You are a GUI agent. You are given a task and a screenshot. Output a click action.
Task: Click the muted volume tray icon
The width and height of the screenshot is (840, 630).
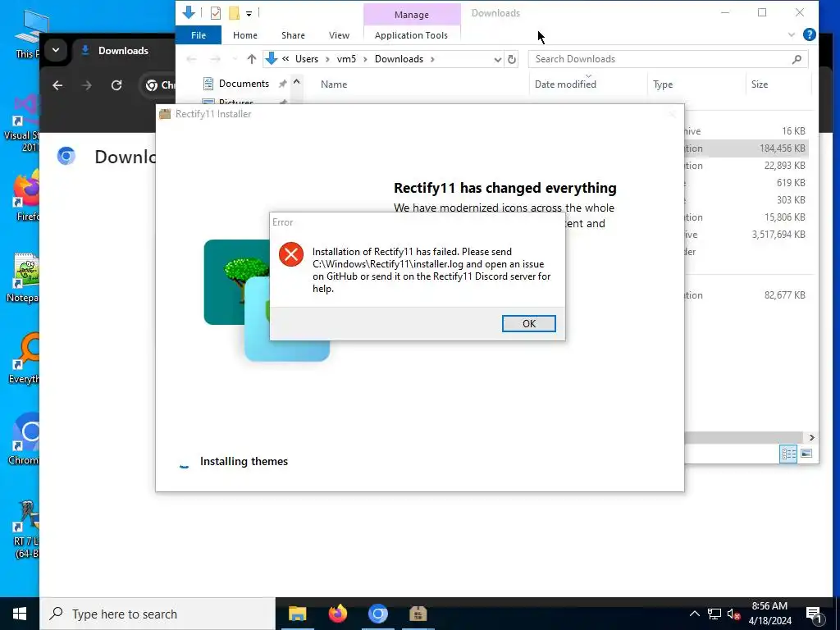tap(734, 614)
